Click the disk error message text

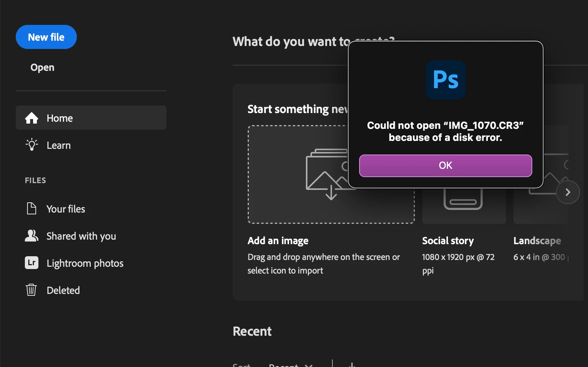click(445, 132)
